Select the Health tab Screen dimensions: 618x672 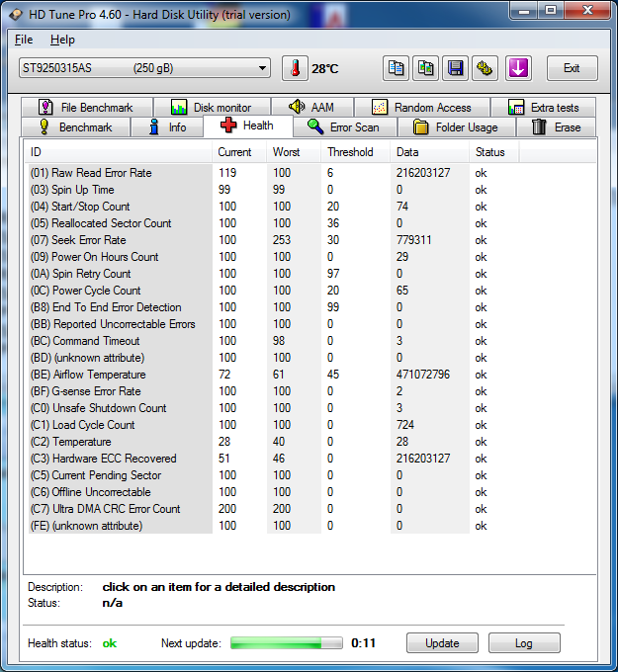(x=248, y=126)
